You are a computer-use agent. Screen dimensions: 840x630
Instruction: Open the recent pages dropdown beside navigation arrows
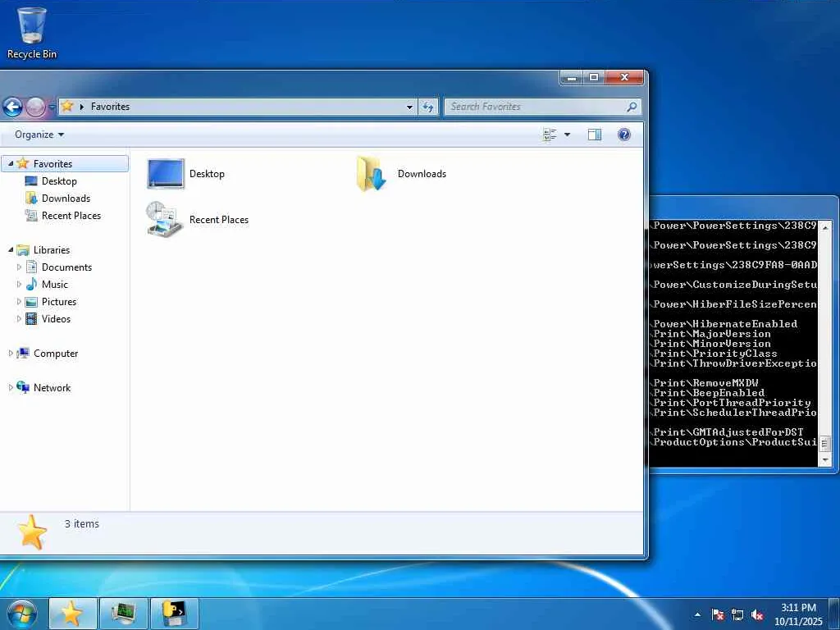click(52, 107)
